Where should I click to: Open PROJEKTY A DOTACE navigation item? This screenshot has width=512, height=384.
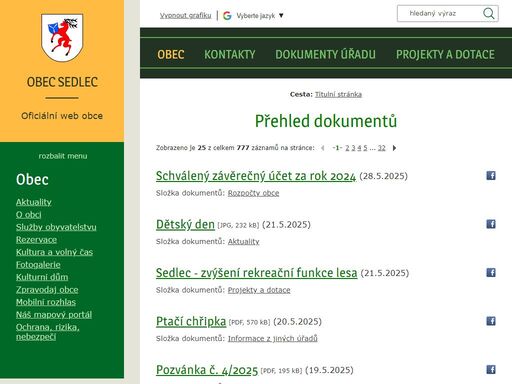(x=445, y=54)
